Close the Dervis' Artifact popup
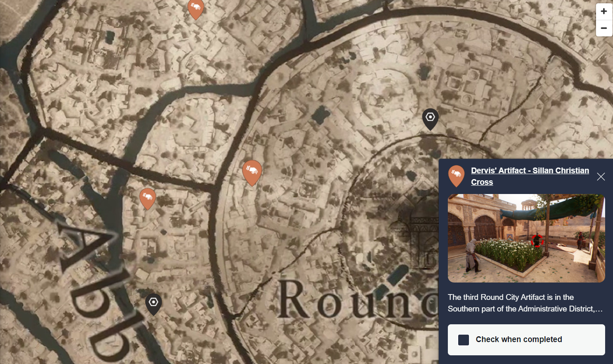 tap(601, 177)
